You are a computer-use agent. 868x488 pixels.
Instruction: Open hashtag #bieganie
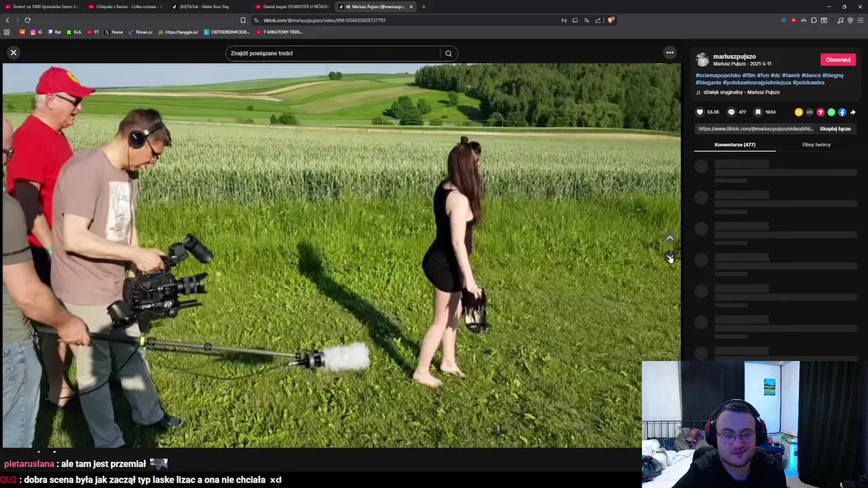(708, 83)
